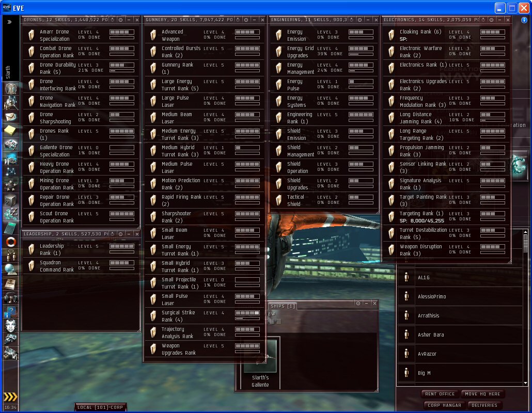Click the Energy Emission skill book icon
The image size is (532, 413).
279,35
